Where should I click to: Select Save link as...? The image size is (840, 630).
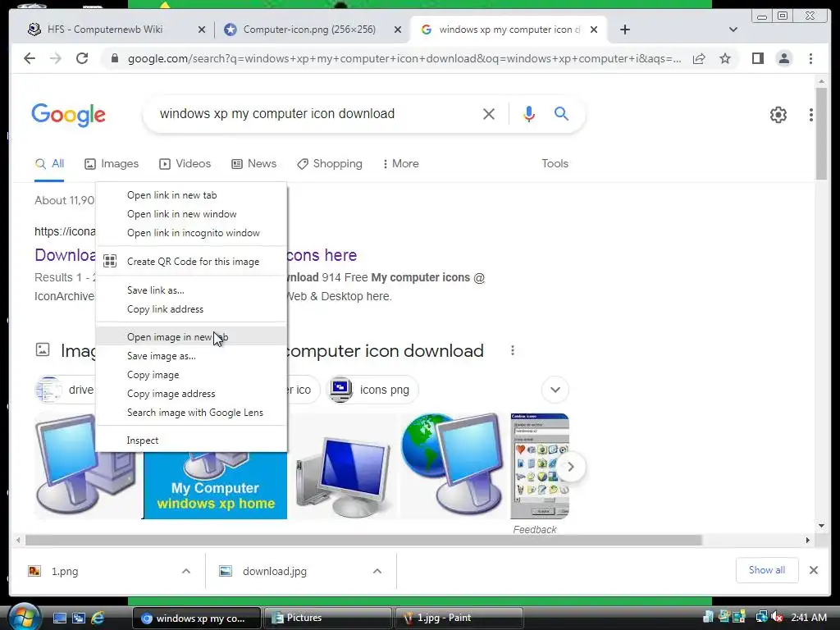[x=191, y=290]
